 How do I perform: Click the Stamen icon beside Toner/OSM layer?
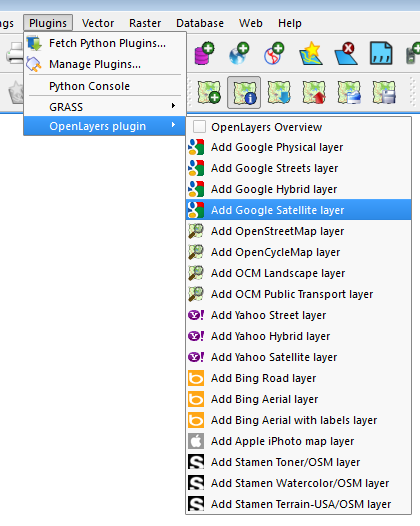click(x=196, y=462)
